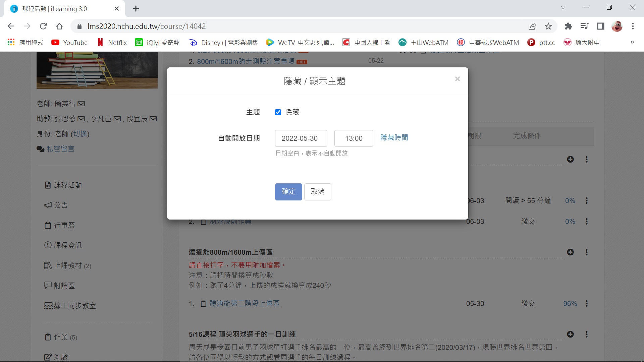Open 上課教材 (2) in the sidebar
Image resolution: width=644 pixels, height=362 pixels.
[x=68, y=265]
